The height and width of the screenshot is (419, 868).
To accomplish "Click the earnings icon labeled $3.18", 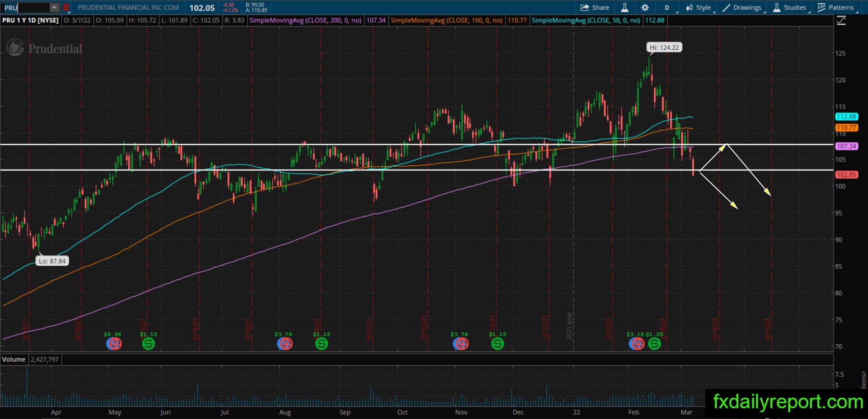I will pyautogui.click(x=637, y=344).
